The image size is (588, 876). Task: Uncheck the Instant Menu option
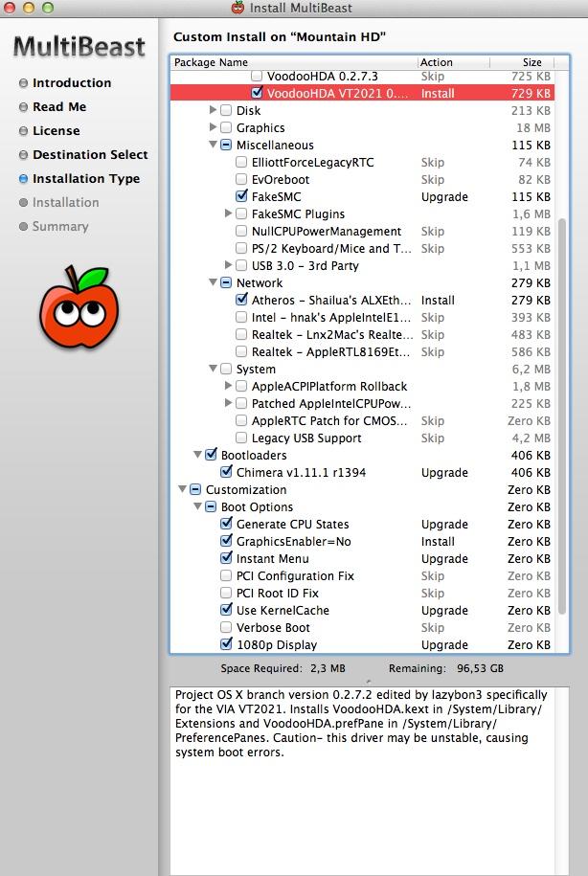(x=226, y=557)
